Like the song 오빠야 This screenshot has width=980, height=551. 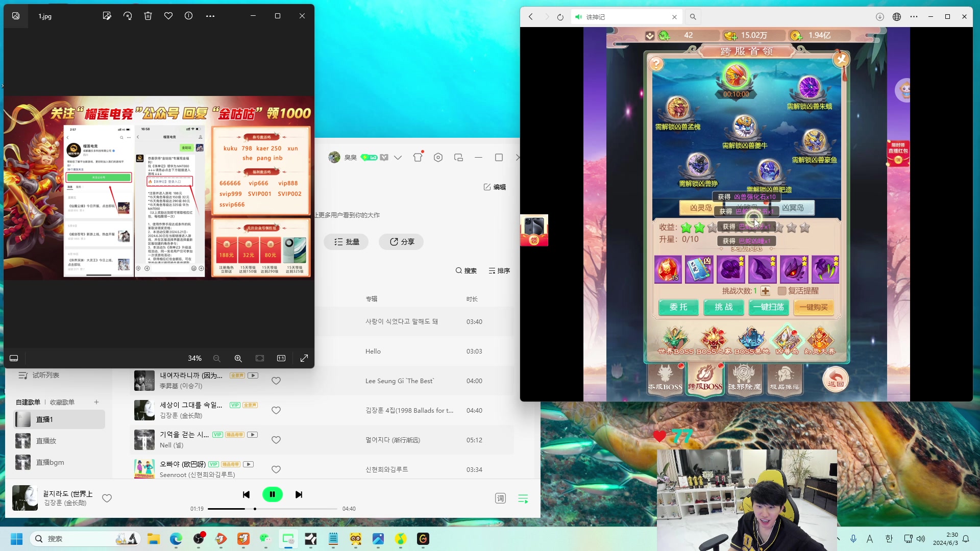coord(276,469)
